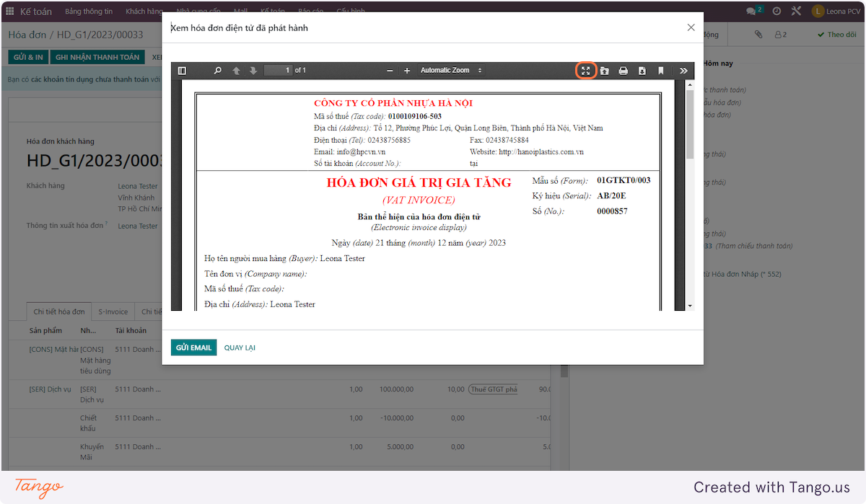Click the Sản phẩm column header
The height and width of the screenshot is (504, 866).
coord(45,330)
